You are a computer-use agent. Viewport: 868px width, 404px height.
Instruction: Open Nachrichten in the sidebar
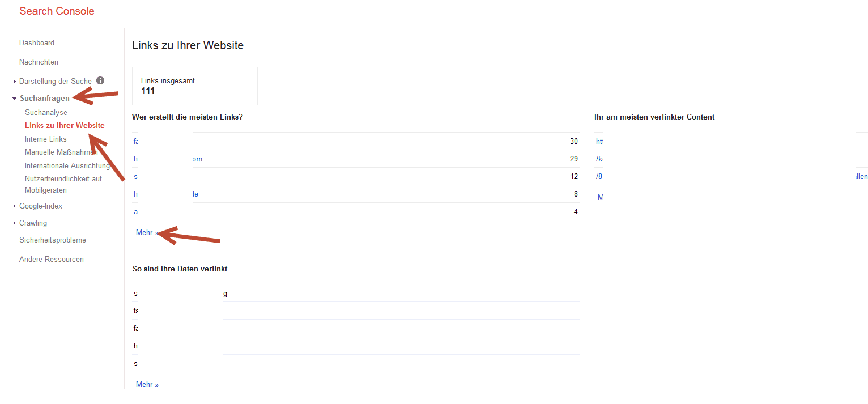(39, 62)
